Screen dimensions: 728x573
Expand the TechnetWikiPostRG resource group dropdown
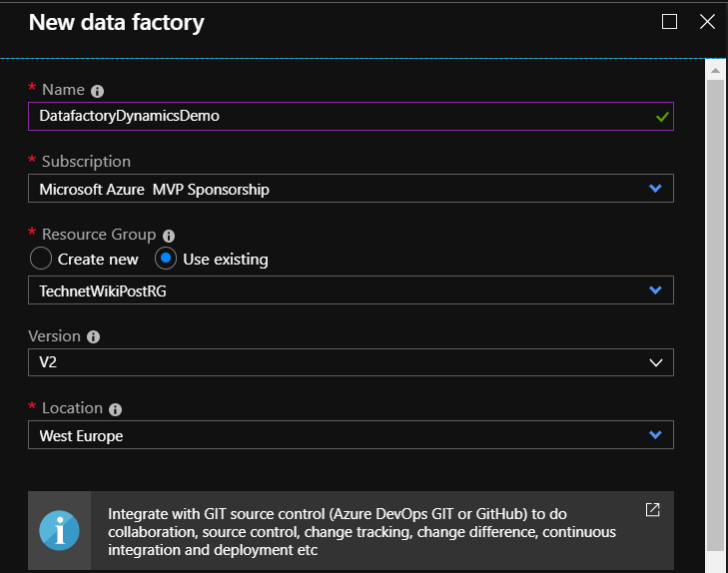click(x=351, y=289)
